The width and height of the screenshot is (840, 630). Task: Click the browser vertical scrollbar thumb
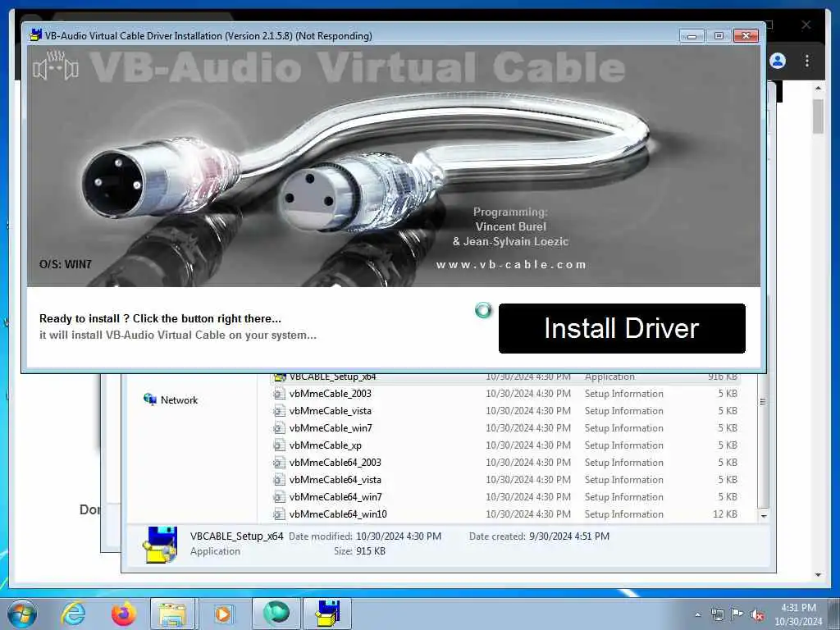818,116
